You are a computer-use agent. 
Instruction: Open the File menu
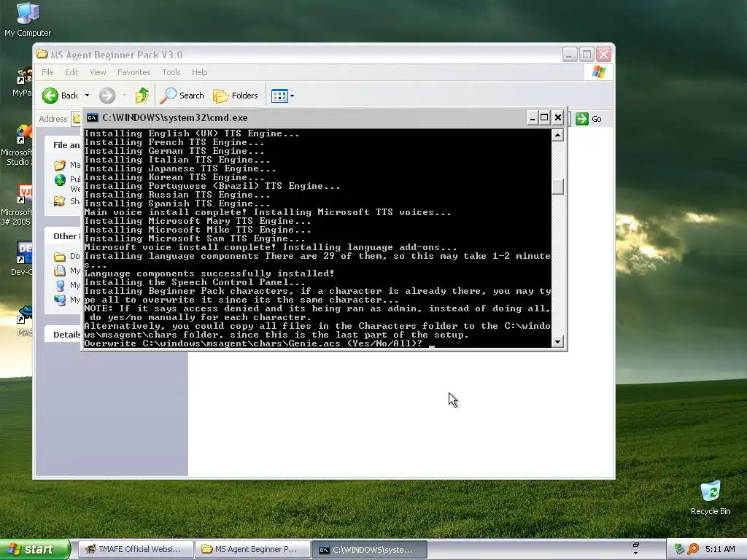47,72
